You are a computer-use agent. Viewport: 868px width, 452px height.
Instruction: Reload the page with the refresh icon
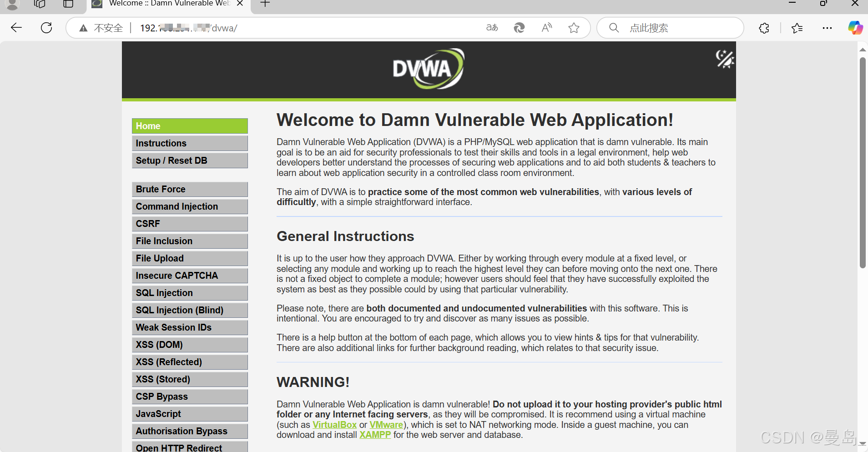point(46,28)
